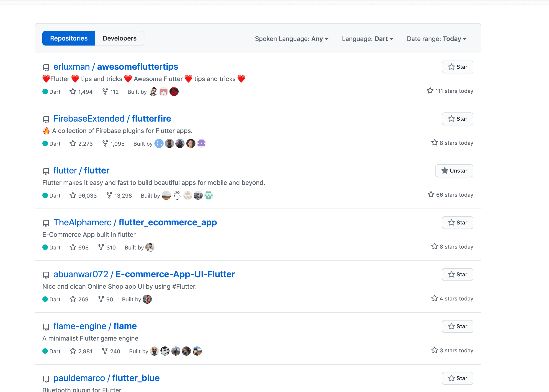Click repo icon beside flame-engine / flame
Viewport: 549px width, 392px height.
pyautogui.click(x=46, y=327)
